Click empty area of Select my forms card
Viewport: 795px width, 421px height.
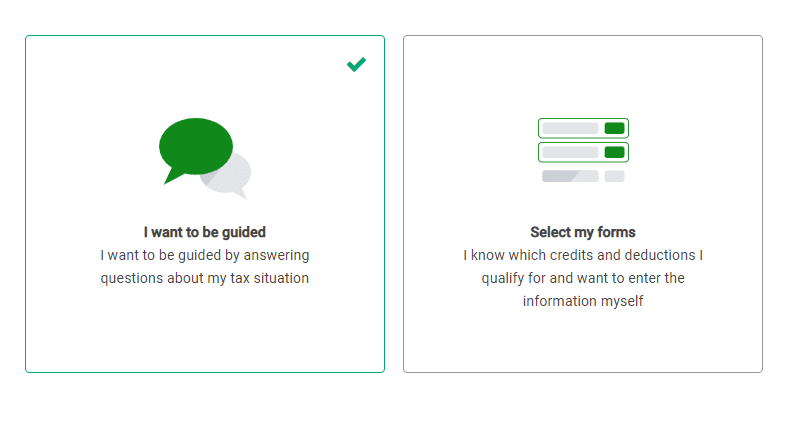(x=583, y=340)
